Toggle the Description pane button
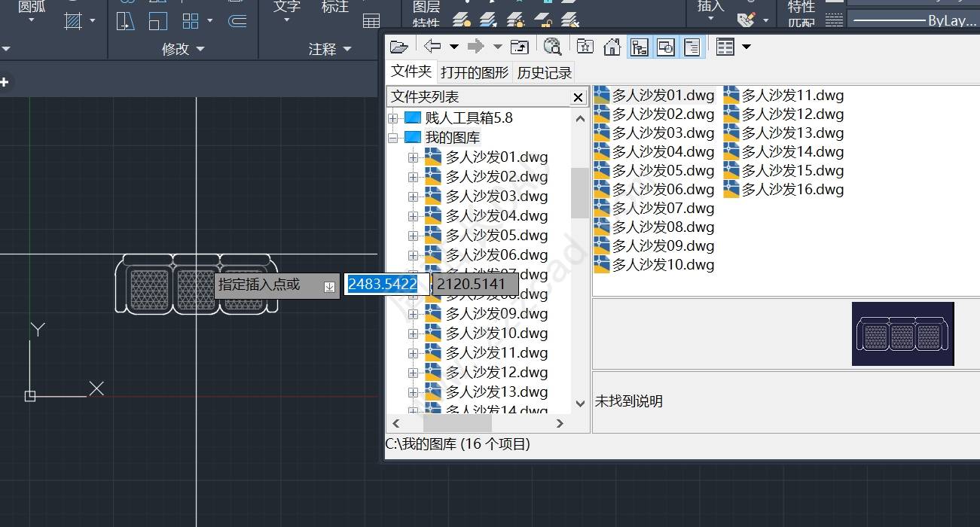The width and height of the screenshot is (980, 527). [692, 47]
